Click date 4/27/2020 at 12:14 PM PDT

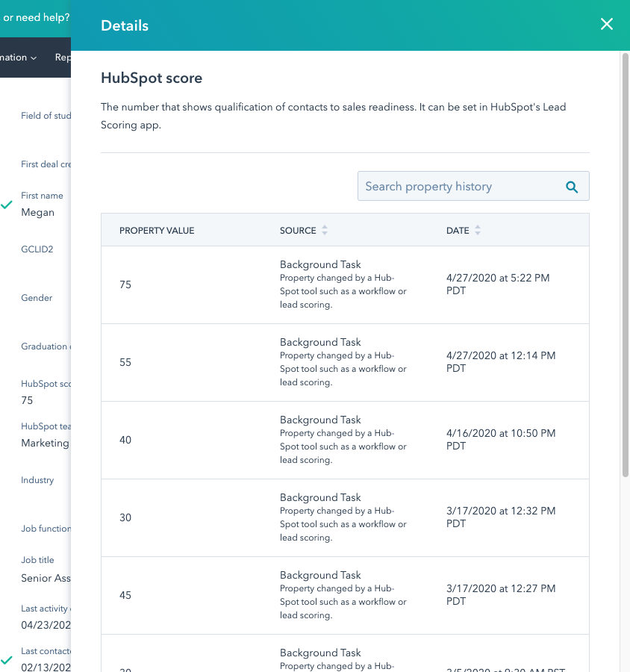tap(501, 361)
